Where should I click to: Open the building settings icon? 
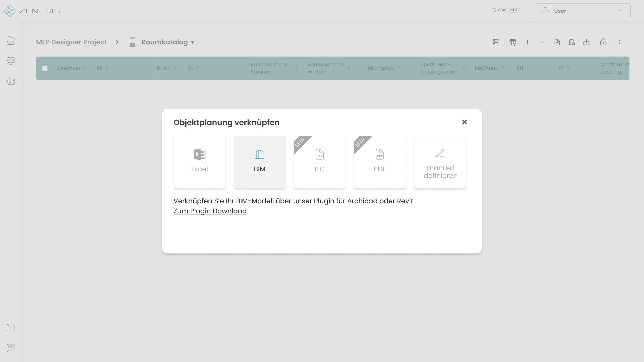point(572,42)
